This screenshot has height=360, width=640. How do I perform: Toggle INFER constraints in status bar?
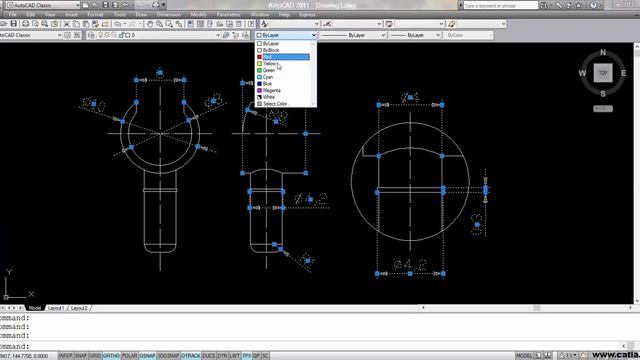(65, 356)
